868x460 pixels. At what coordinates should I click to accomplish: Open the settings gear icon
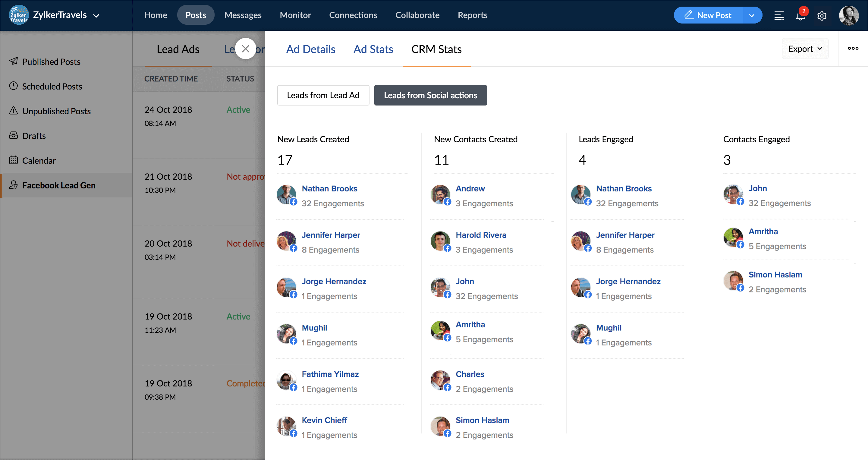pos(822,15)
